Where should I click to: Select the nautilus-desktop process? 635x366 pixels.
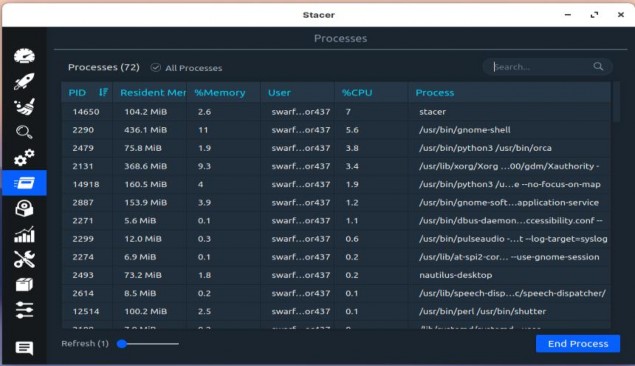[336, 275]
